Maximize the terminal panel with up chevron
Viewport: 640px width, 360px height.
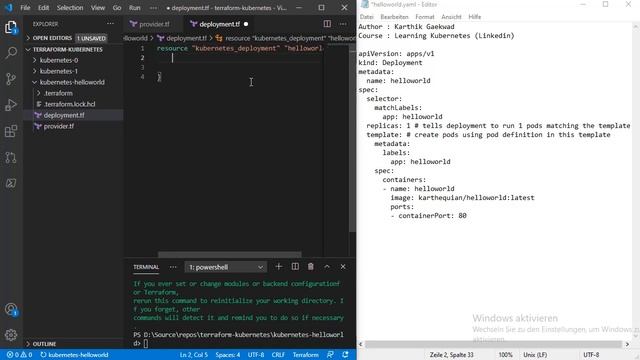[327, 267]
